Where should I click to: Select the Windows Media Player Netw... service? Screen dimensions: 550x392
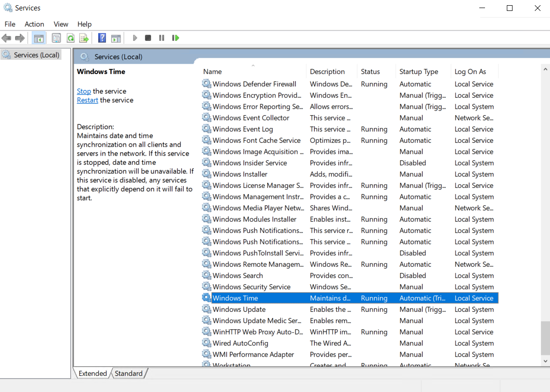point(350,208)
